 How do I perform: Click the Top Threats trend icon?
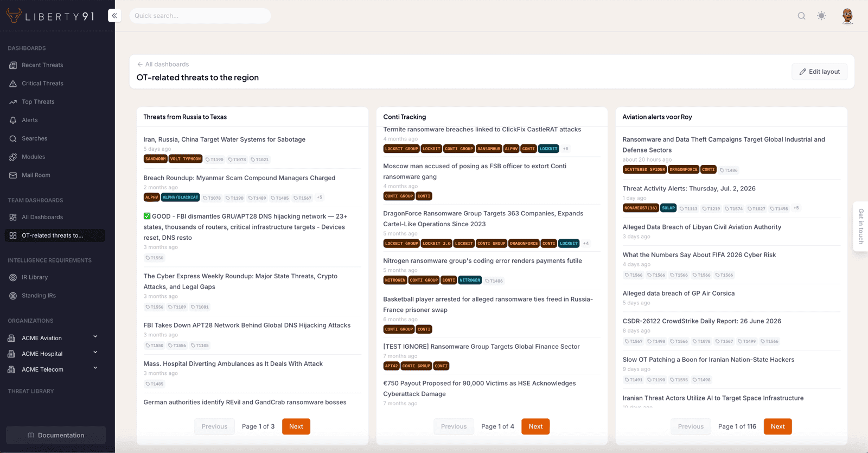(13, 102)
